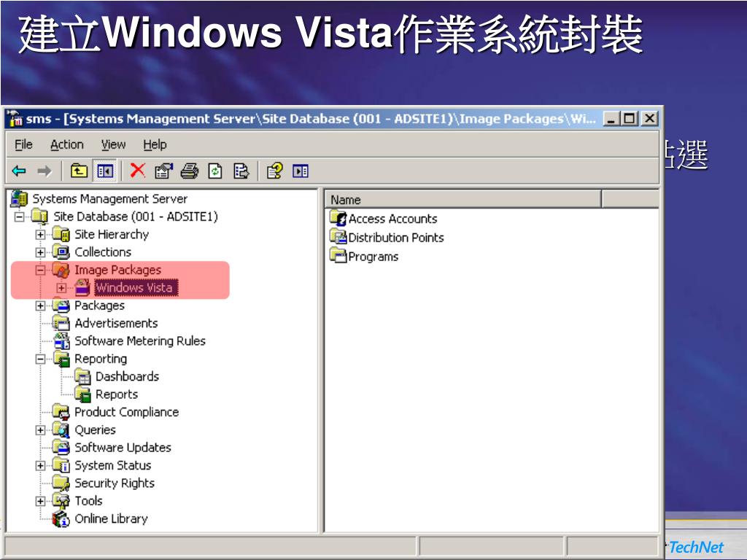
Task: Expand the System Status node
Action: (41, 466)
